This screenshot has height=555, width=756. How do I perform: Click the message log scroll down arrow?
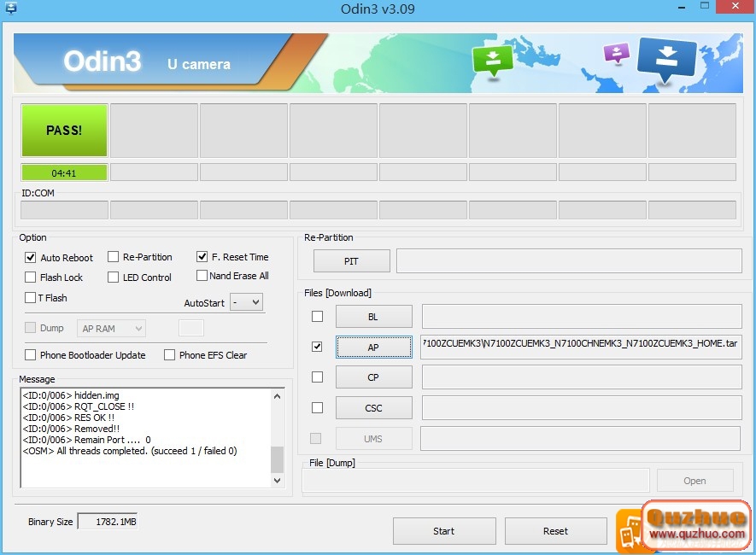(278, 481)
